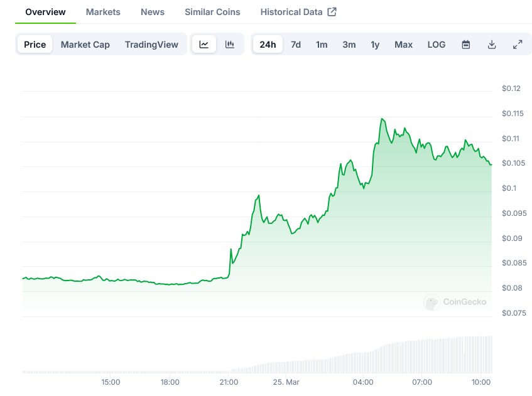Toggle the LOG scale
This screenshot has height=396, width=532.
437,45
